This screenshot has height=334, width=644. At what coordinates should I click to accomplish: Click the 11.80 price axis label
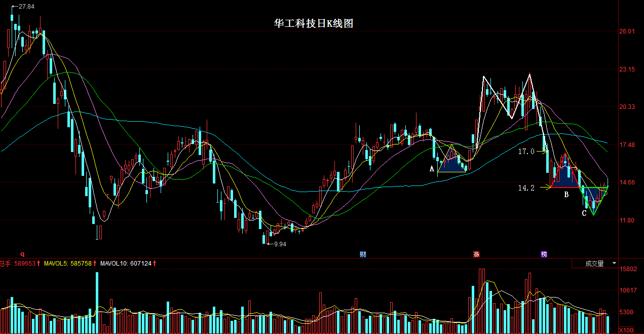coord(627,220)
